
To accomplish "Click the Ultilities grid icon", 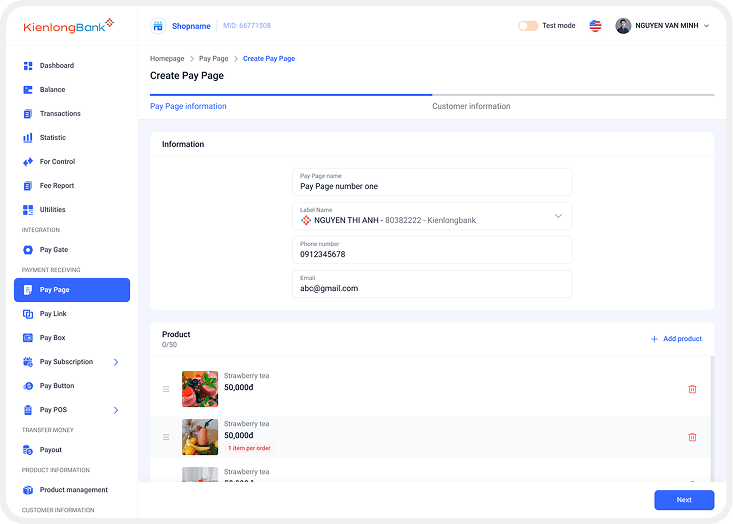I will click(28, 210).
